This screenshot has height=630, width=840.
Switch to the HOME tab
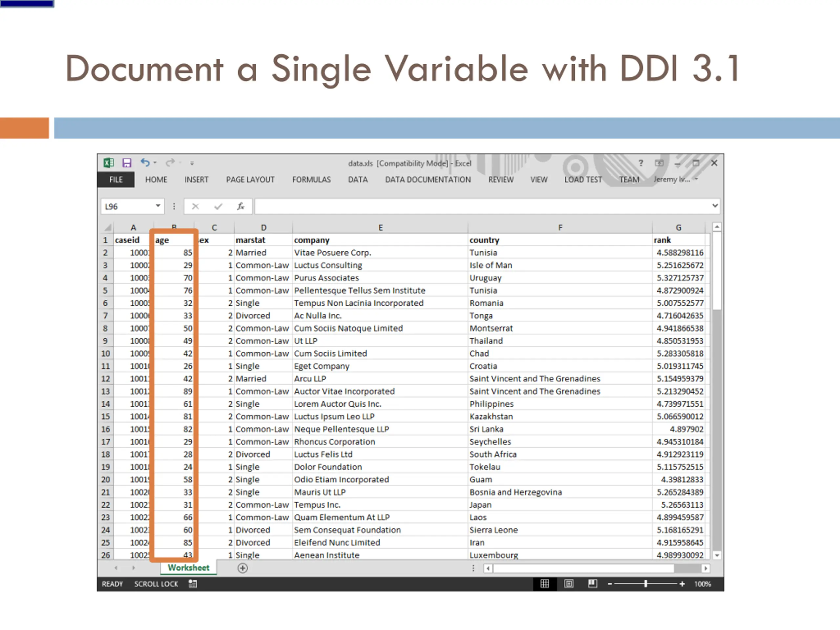[156, 179]
